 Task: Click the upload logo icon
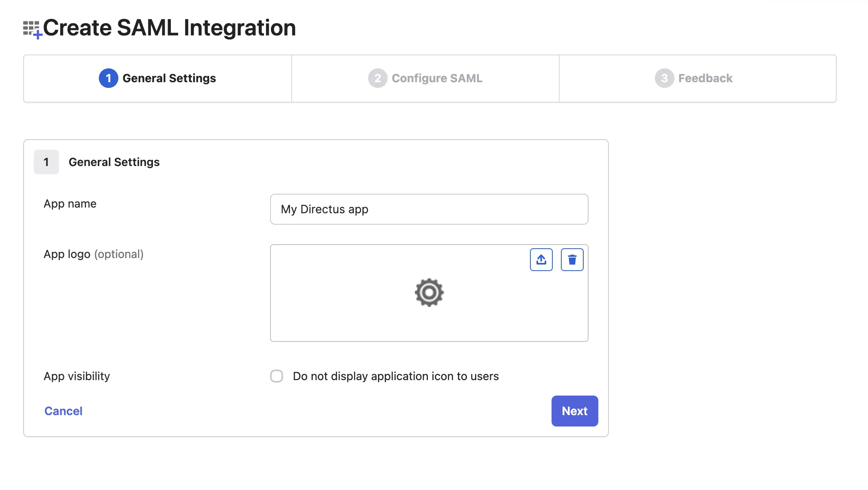pos(541,259)
